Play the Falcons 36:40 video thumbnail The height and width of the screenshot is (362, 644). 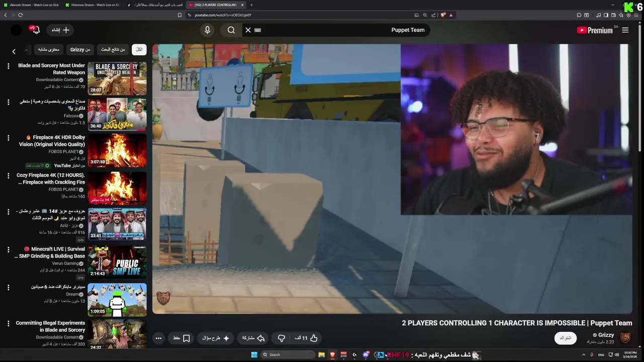(x=117, y=114)
